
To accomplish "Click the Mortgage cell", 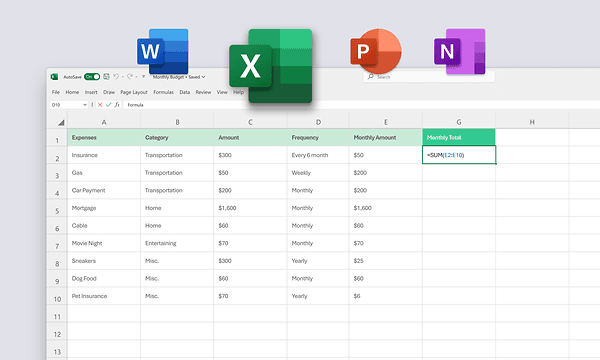I will coord(104,208).
